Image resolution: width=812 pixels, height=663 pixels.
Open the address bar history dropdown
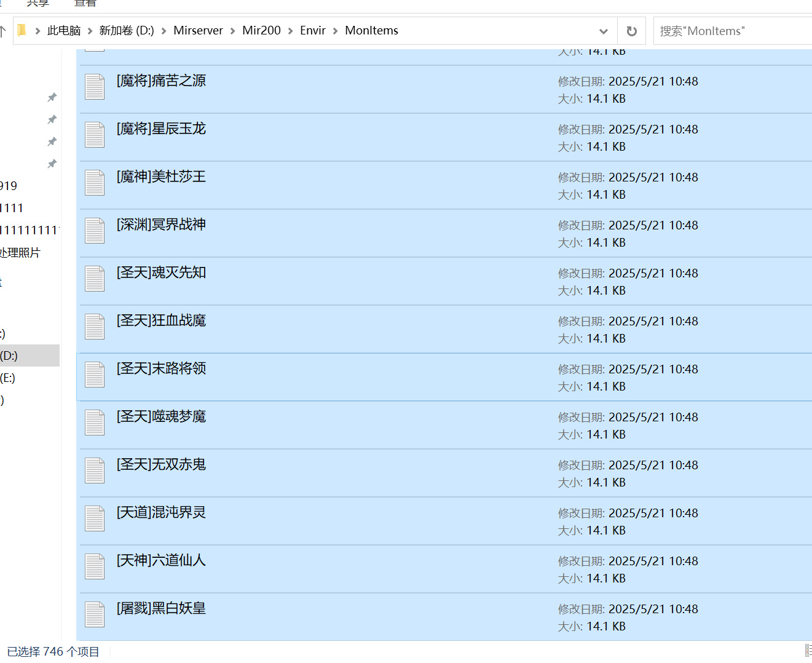point(604,31)
